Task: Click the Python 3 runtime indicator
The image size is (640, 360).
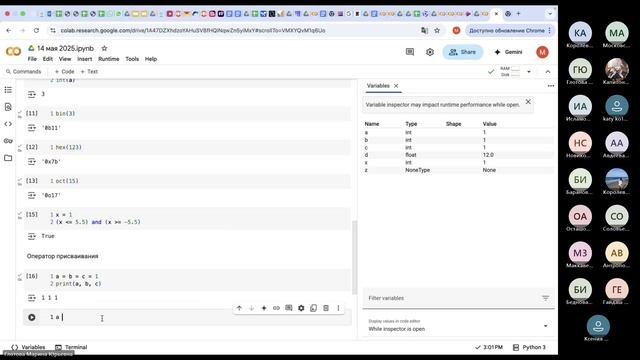Action: pos(529,347)
